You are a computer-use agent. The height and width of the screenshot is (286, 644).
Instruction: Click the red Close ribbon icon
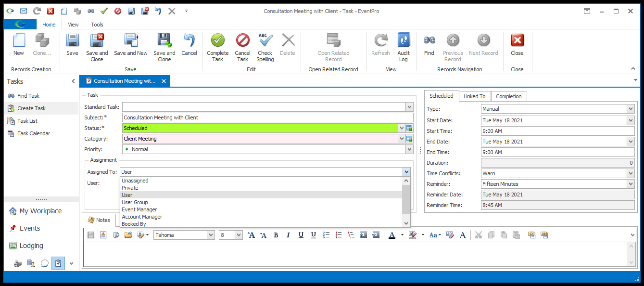[518, 40]
